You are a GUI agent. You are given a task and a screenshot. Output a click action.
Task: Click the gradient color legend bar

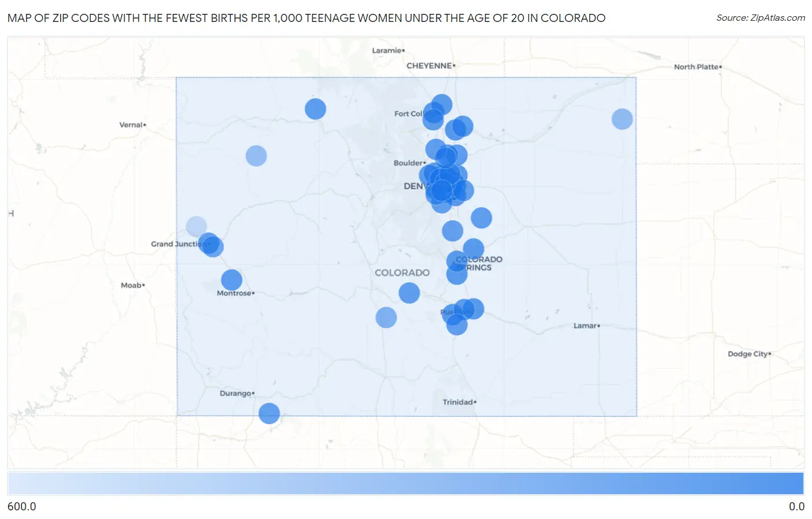click(405, 483)
